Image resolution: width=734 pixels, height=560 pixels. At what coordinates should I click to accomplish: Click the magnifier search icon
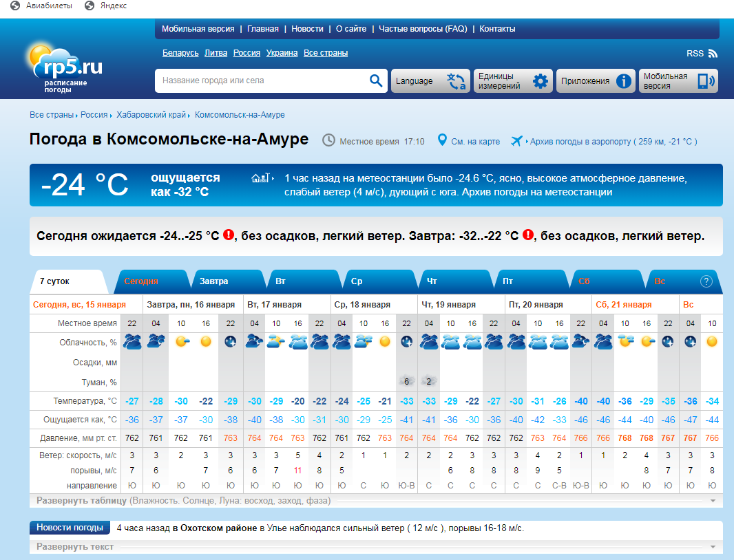coord(375,80)
